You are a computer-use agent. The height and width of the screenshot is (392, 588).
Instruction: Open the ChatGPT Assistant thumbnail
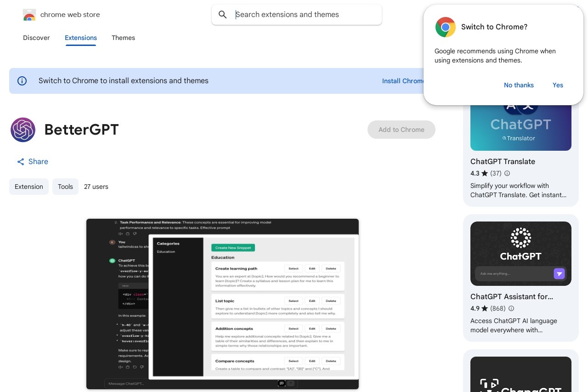[521, 254]
